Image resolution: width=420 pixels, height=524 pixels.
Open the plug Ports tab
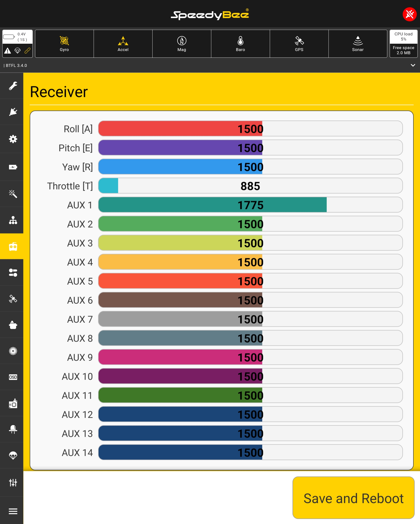(x=13, y=112)
